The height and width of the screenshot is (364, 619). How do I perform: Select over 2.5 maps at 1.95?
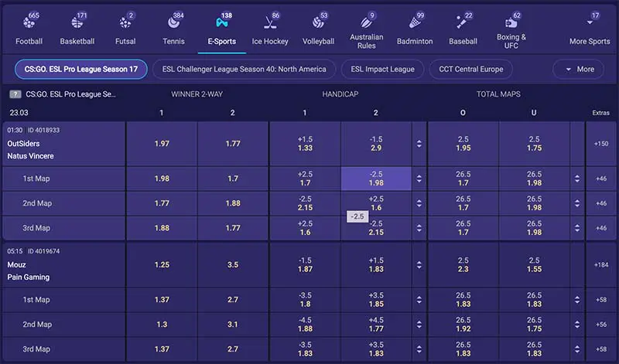(x=463, y=144)
